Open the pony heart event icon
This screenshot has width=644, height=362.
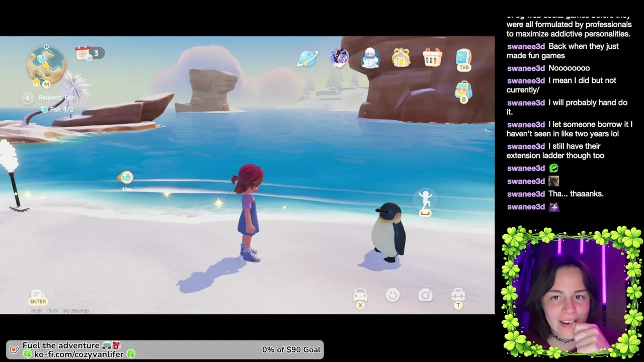(339, 58)
